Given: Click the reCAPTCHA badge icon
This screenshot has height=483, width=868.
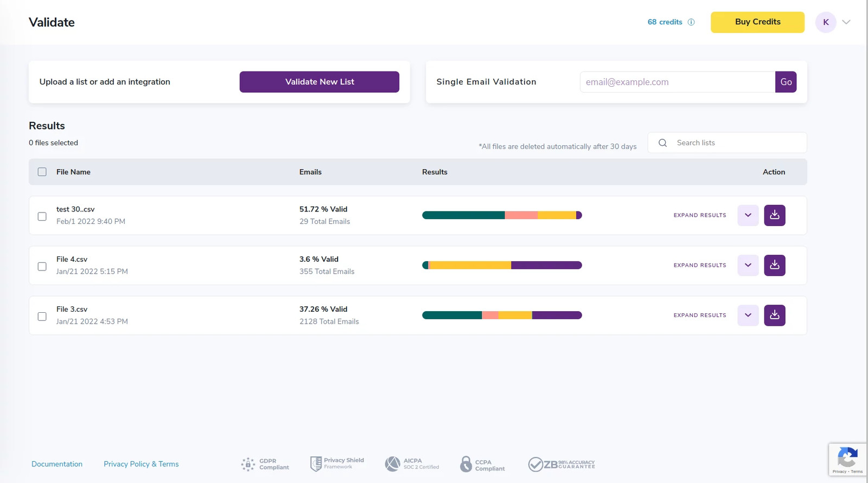Looking at the screenshot, I should [847, 457].
